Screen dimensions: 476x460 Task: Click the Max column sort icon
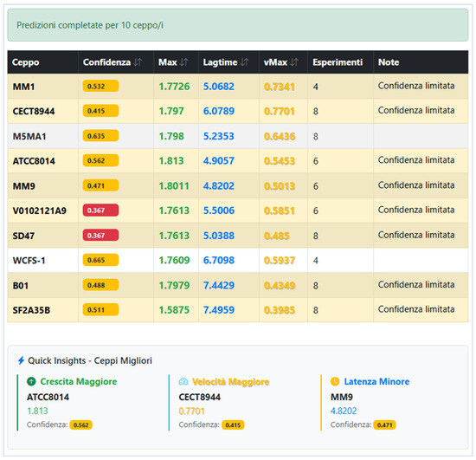tap(184, 62)
